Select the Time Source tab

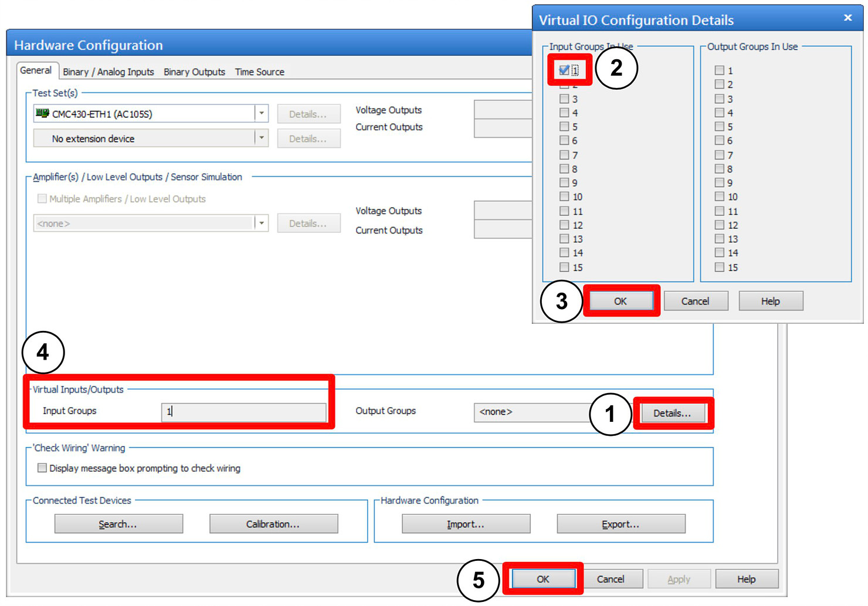tap(260, 72)
